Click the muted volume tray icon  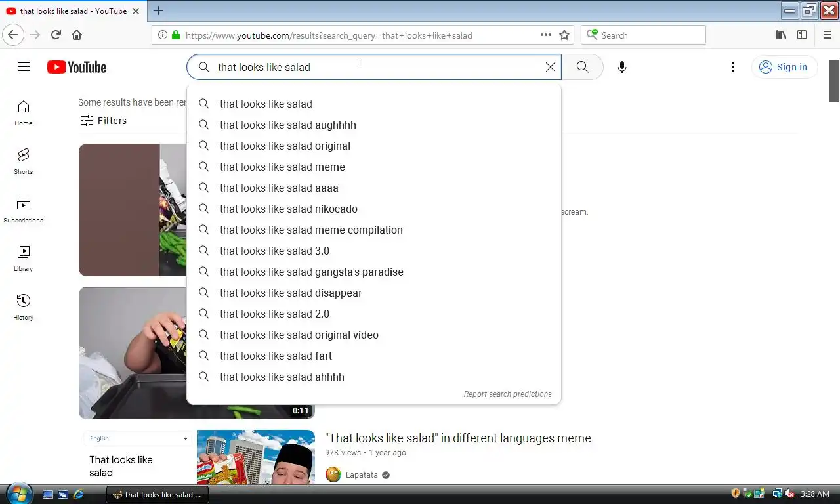[789, 493]
